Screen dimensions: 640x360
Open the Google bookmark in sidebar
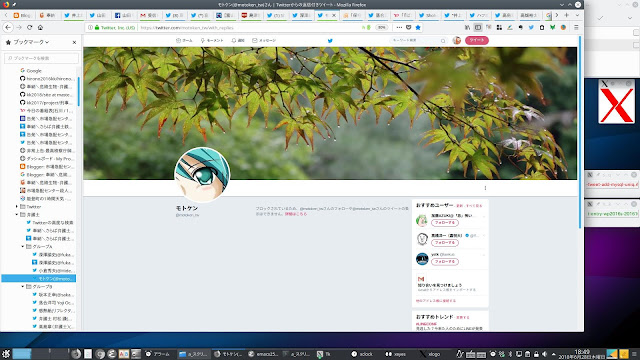[31, 71]
